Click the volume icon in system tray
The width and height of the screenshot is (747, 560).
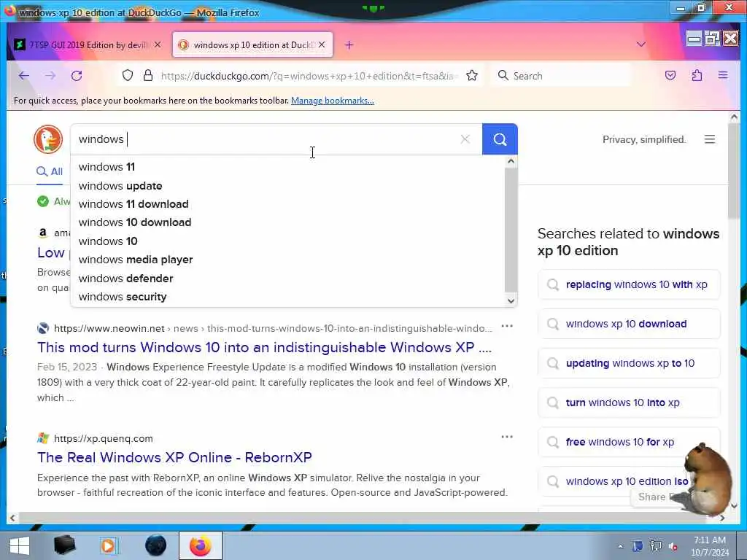click(x=673, y=546)
